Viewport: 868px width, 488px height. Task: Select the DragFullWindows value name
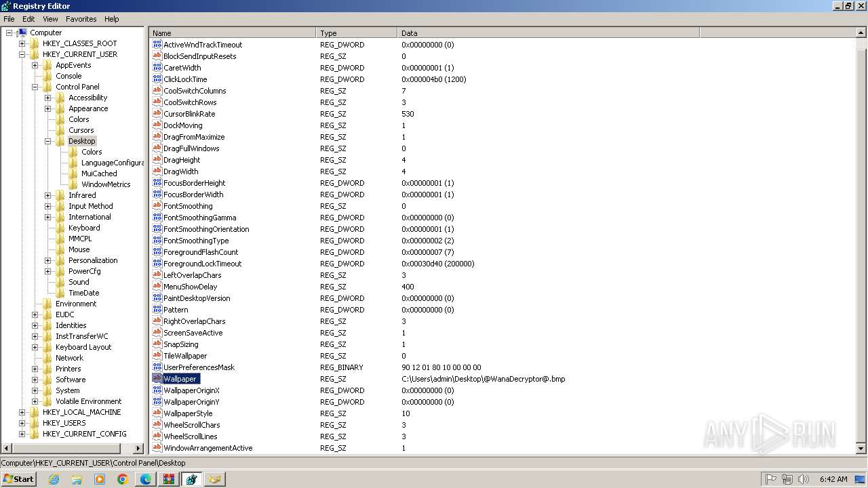191,148
